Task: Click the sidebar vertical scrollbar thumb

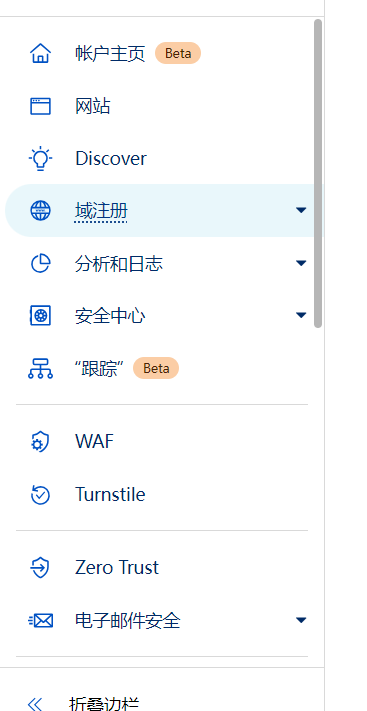Action: [x=318, y=173]
